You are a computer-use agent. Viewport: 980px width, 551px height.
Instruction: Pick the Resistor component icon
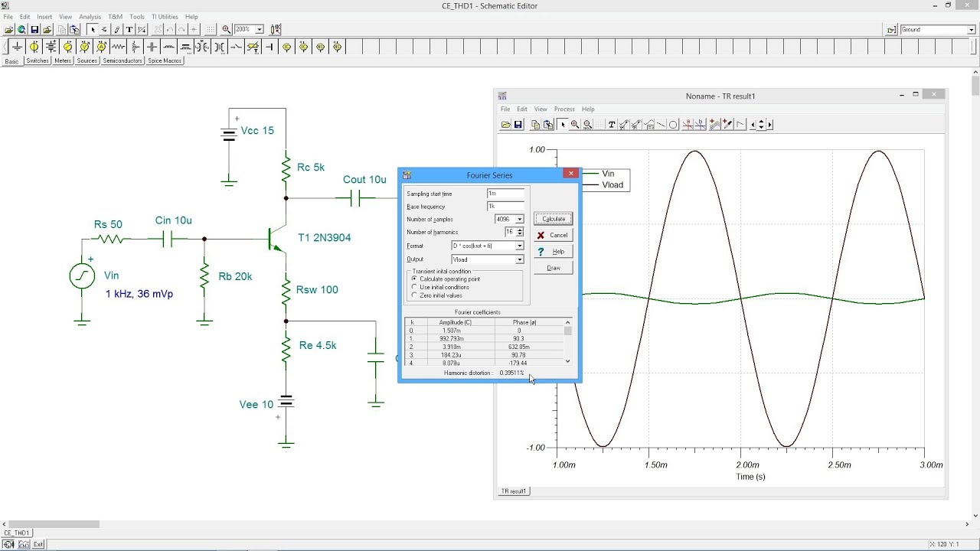pyautogui.click(x=118, y=47)
